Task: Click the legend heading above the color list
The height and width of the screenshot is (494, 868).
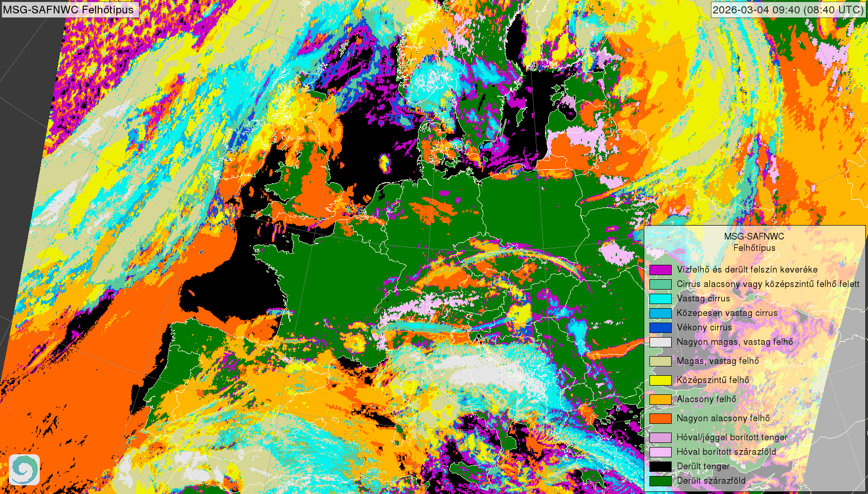Action: click(x=754, y=242)
